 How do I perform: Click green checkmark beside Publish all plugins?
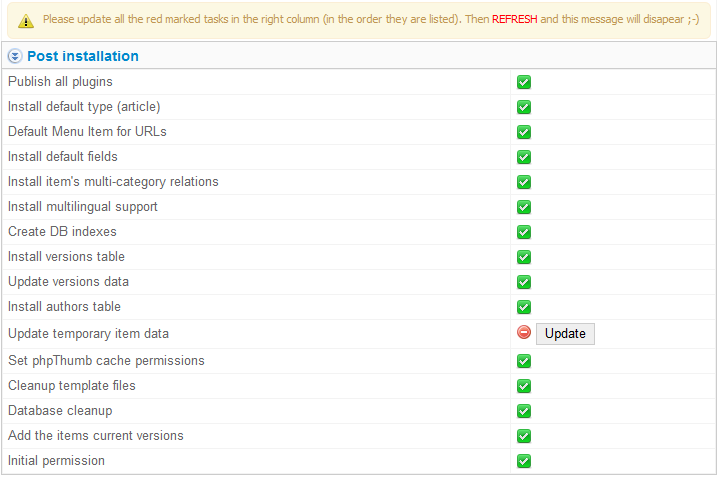click(523, 82)
